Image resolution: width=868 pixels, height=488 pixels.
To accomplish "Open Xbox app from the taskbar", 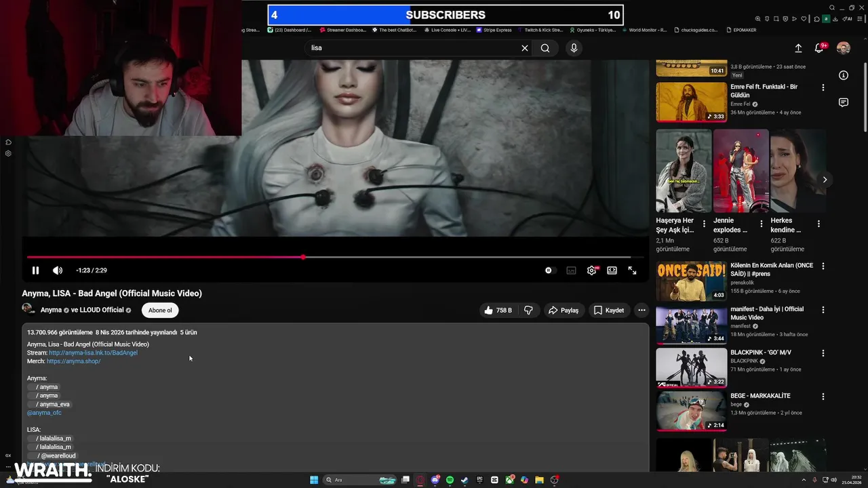I will 509,480.
